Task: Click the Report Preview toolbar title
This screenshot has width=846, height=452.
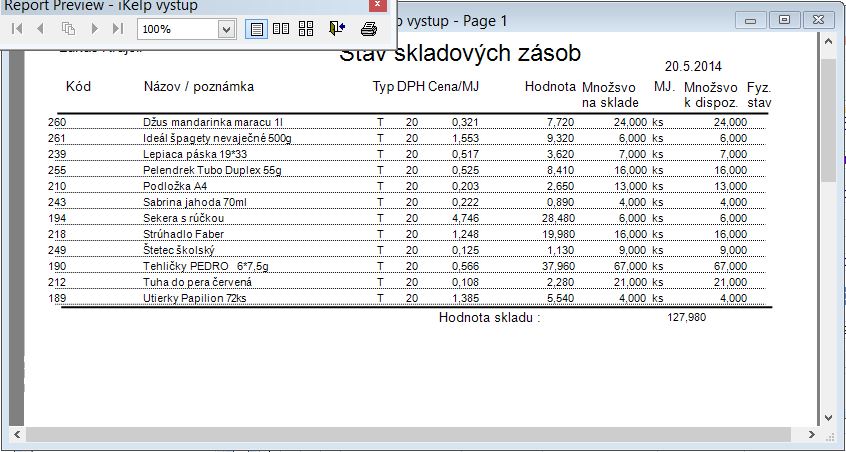Action: 100,6
